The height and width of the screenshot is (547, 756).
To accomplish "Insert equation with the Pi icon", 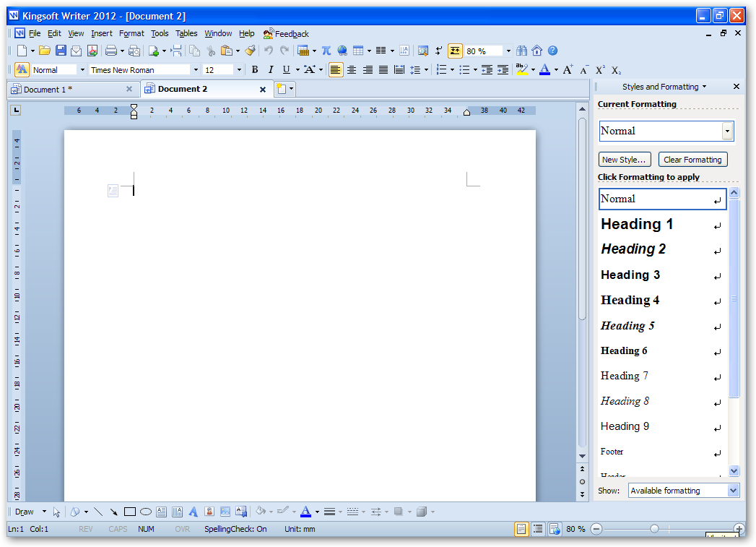I will 326,51.
